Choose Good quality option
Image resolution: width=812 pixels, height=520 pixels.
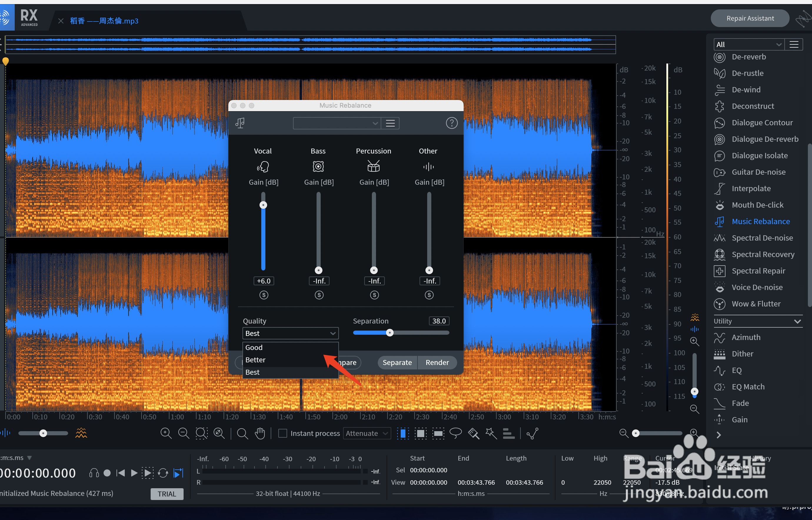click(290, 347)
